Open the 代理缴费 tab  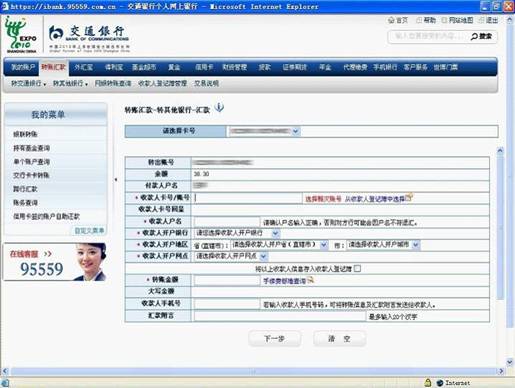355,67
